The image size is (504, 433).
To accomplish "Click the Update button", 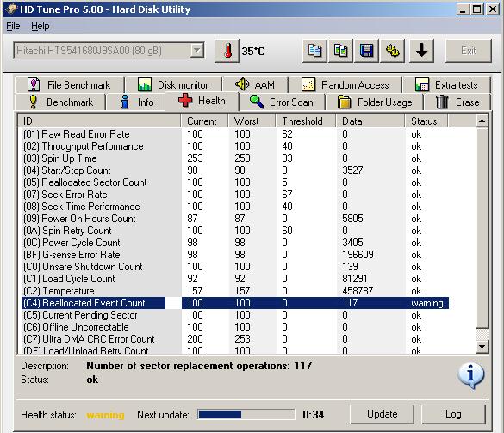I will [382, 414].
